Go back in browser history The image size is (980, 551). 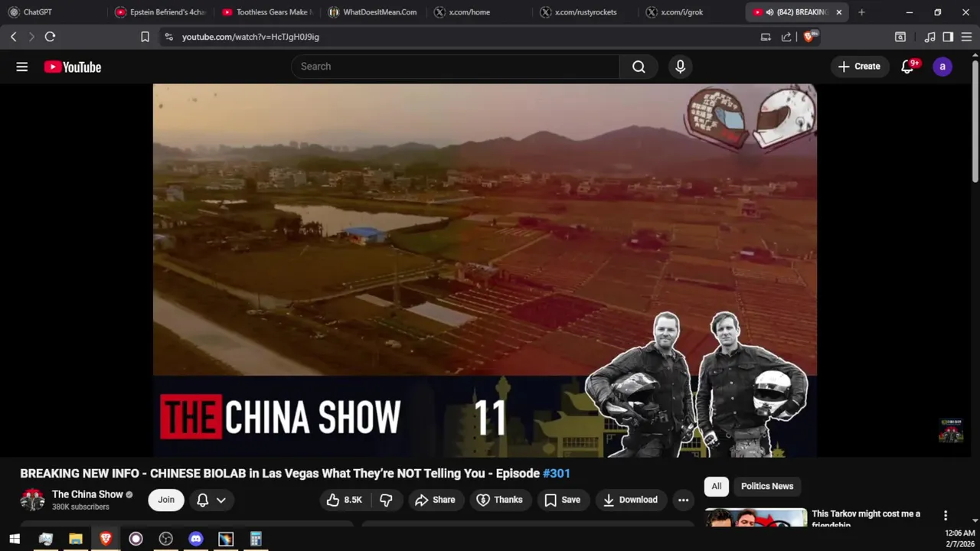pyautogui.click(x=13, y=37)
